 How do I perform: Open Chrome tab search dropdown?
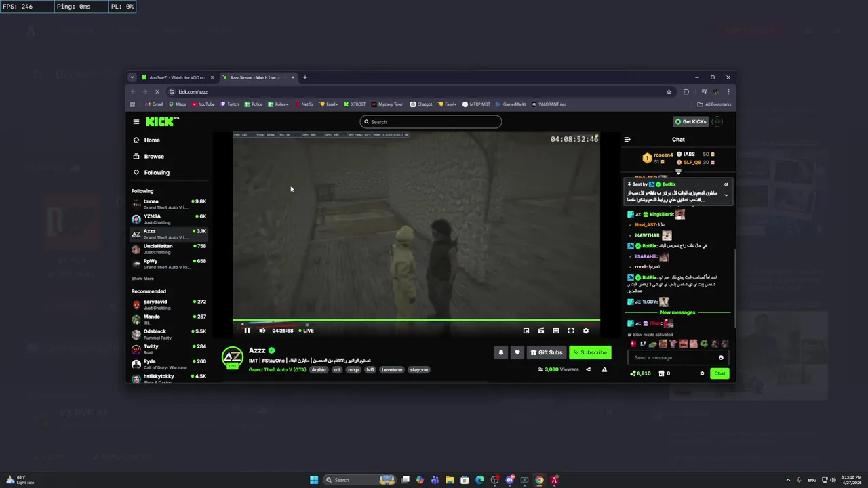coord(132,77)
